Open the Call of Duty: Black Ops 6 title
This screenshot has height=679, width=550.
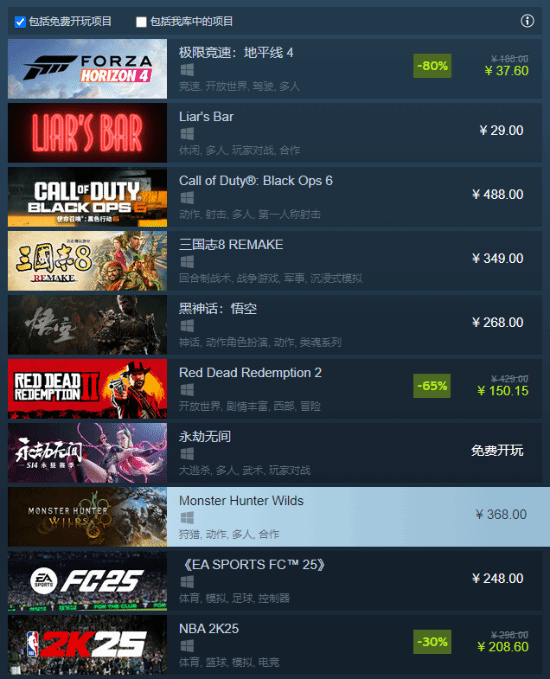256,181
